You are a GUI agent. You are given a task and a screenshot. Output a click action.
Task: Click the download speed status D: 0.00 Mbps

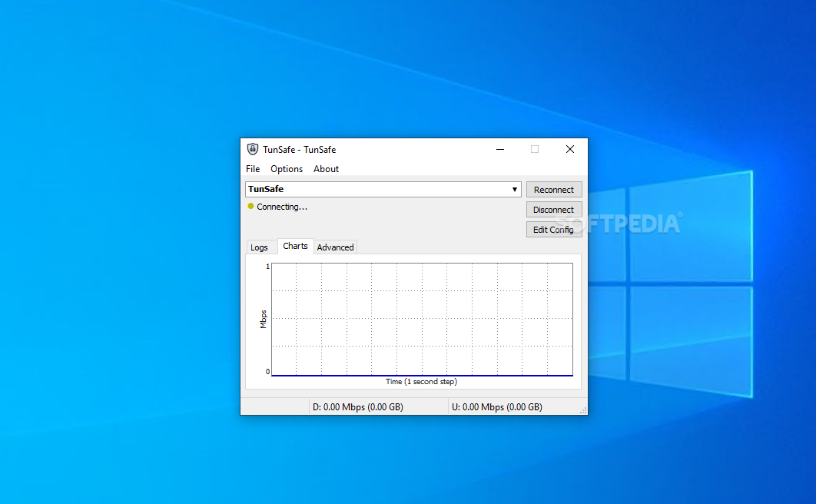(x=358, y=406)
